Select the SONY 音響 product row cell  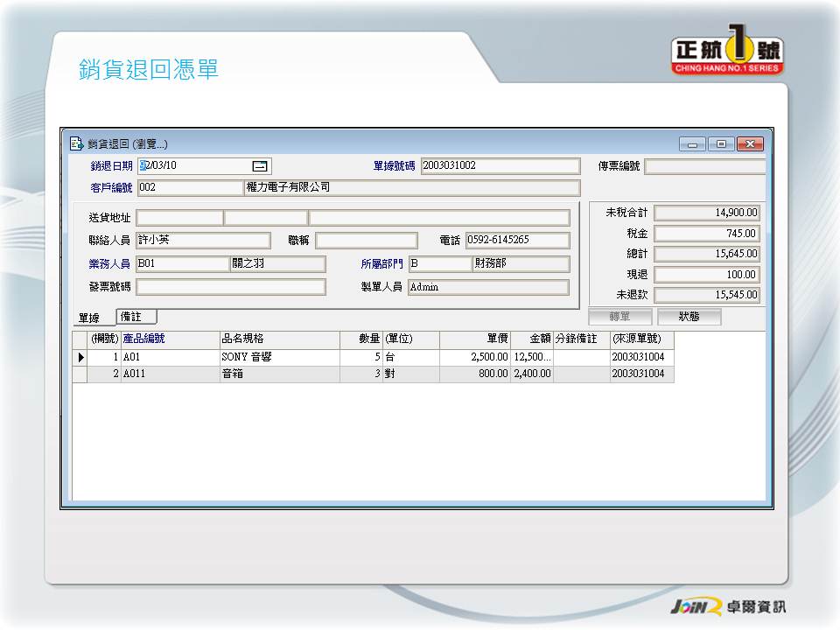tap(279, 357)
